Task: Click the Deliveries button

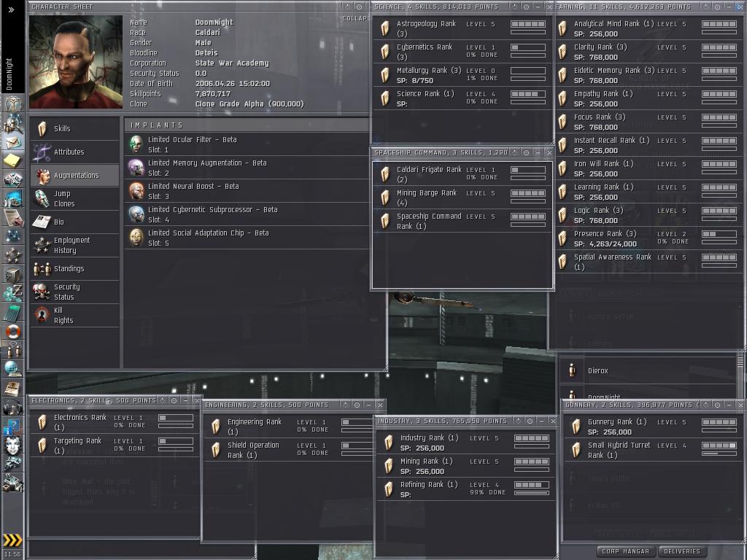Action: [682, 551]
